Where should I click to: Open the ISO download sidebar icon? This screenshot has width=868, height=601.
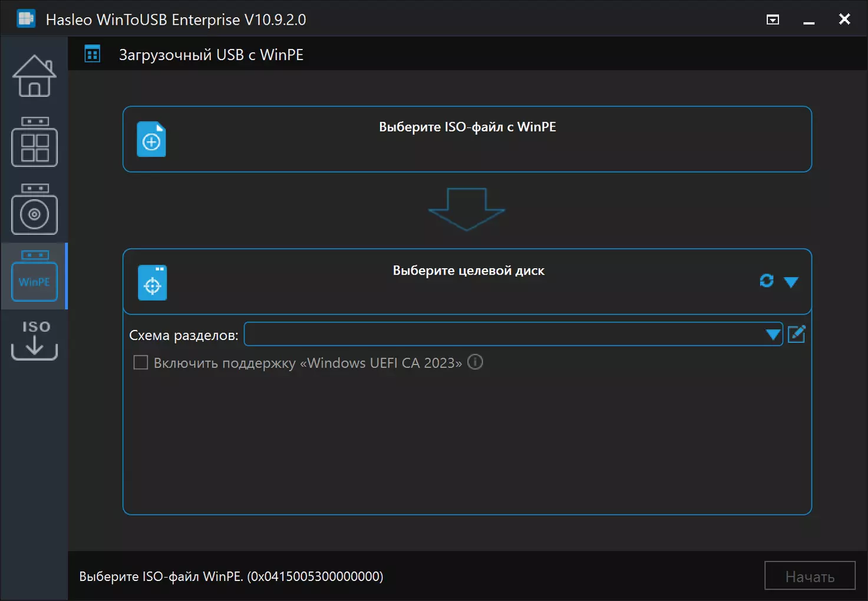point(34,340)
